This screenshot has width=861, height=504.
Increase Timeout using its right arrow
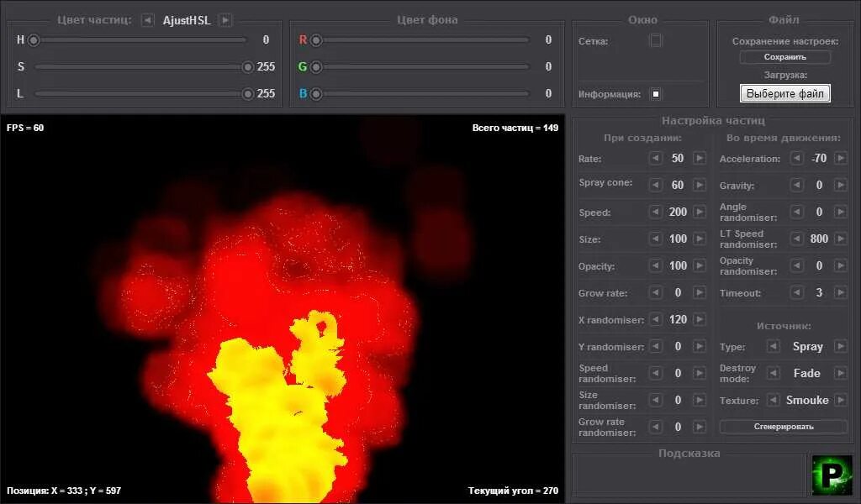(839, 292)
